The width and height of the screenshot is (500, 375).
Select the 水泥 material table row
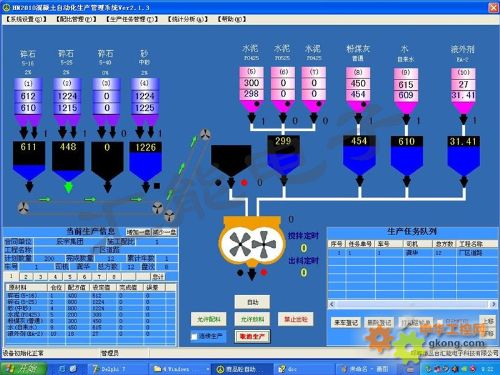click(91, 315)
